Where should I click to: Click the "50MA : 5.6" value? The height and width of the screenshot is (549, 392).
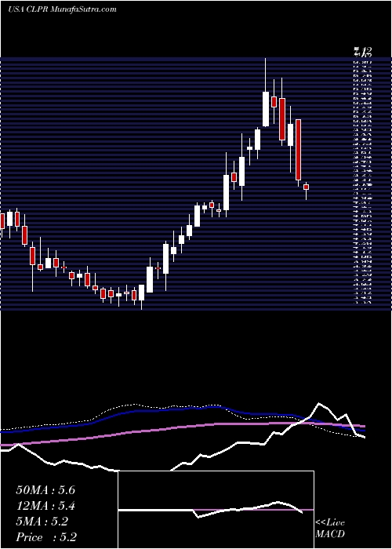(45, 490)
